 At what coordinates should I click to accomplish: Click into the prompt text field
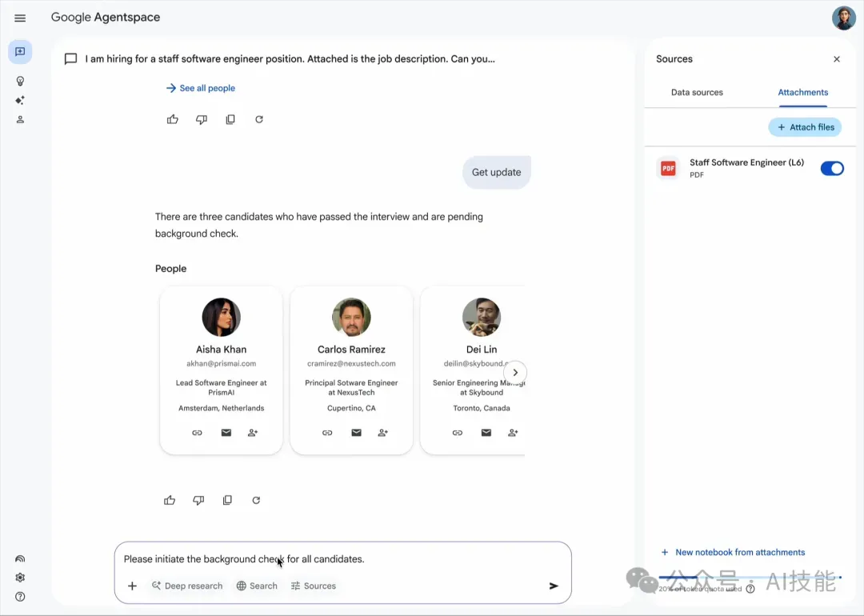pos(342,559)
